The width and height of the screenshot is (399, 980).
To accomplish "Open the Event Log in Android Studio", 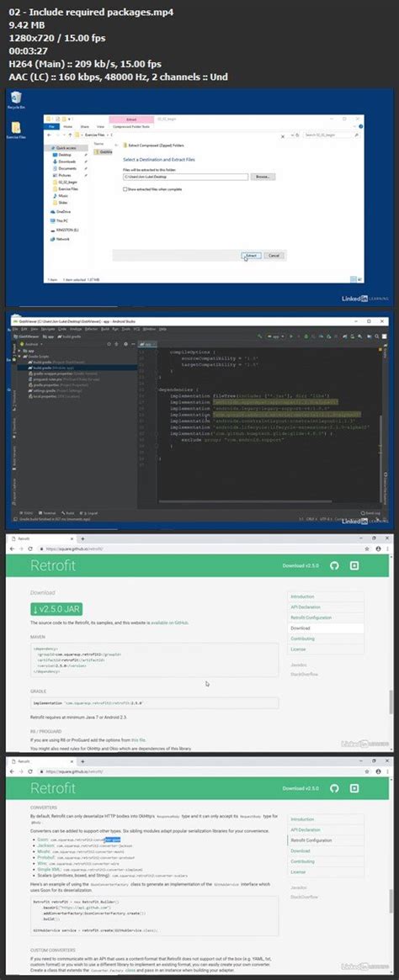I will (x=370, y=512).
